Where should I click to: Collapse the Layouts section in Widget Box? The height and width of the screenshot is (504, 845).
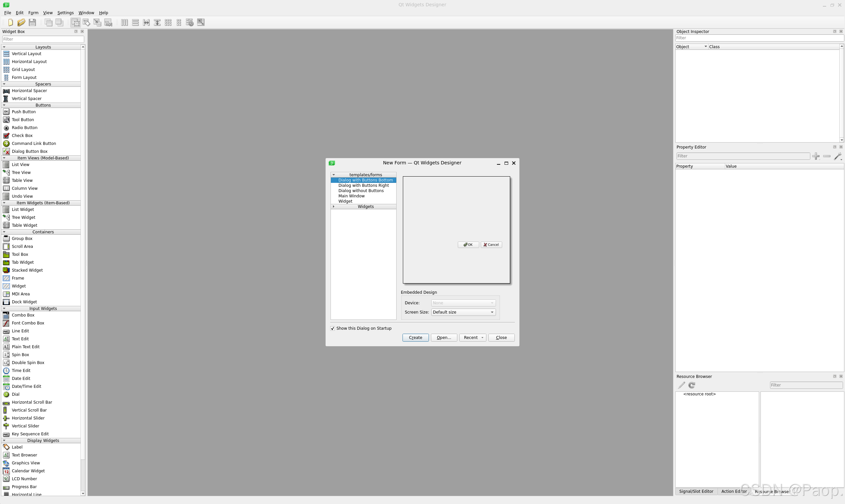click(4, 47)
